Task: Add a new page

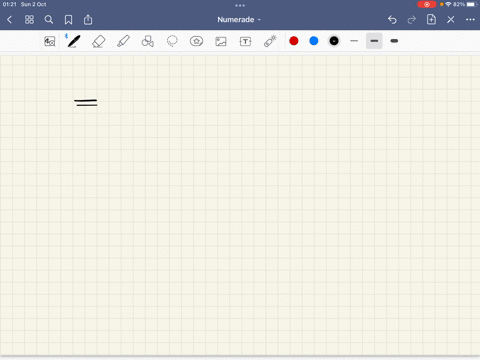Action: (431, 19)
